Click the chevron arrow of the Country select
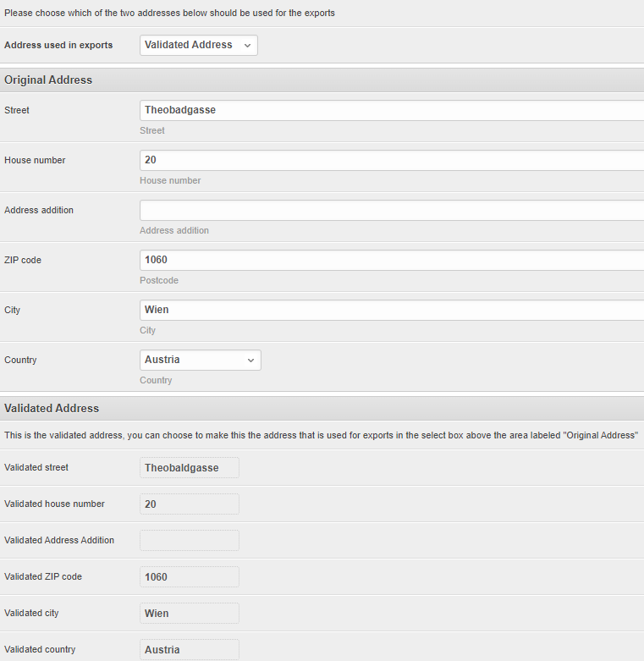Screen dimensions: 644x661 coord(250,361)
